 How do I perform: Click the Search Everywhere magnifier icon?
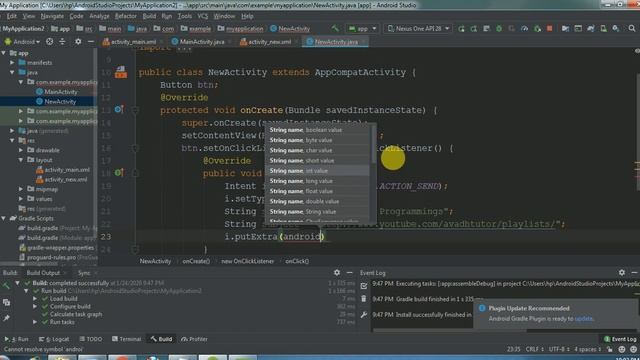[x=632, y=29]
